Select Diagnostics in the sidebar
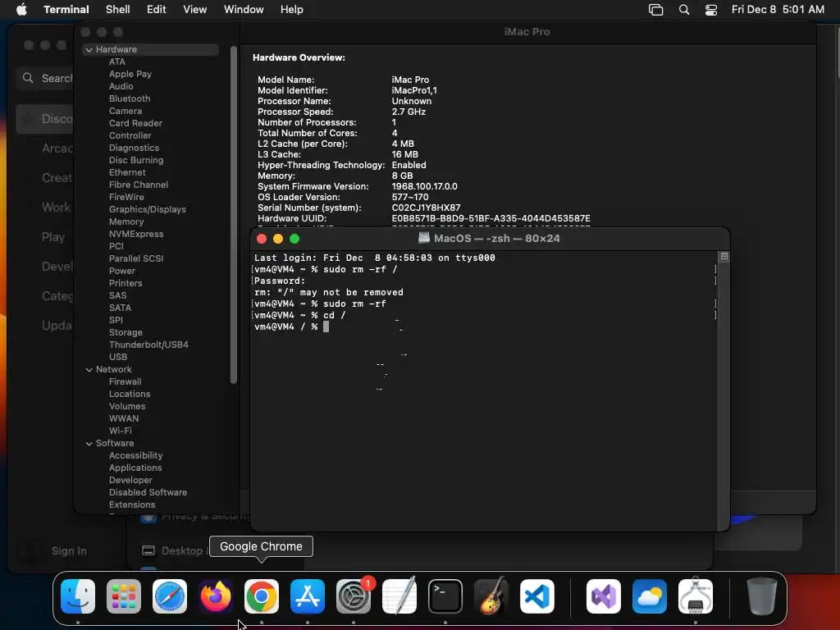 134,148
